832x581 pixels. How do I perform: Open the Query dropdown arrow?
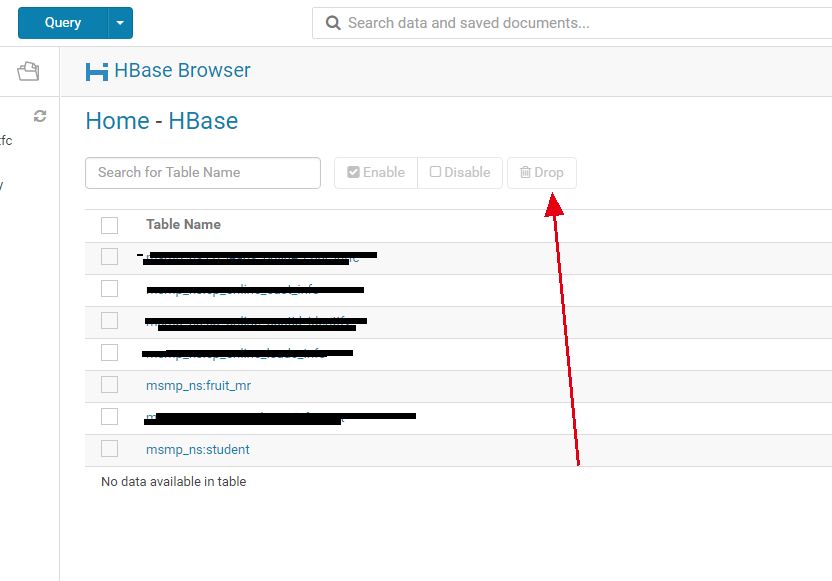120,23
